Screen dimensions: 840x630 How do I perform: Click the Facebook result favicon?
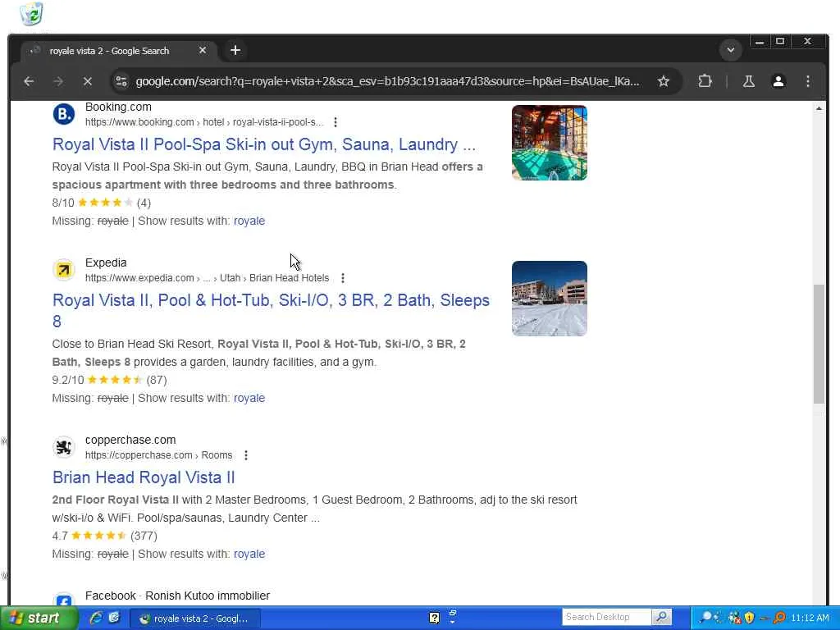point(64,600)
